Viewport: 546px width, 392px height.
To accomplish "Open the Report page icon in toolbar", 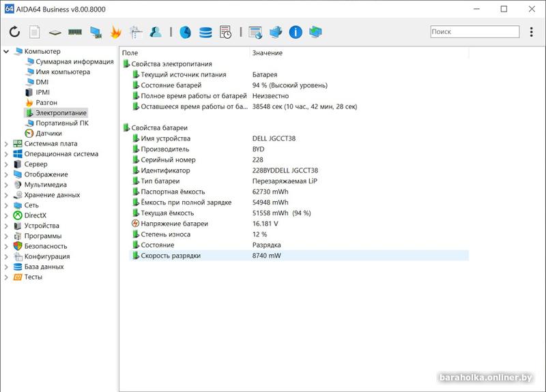I will click(x=34, y=32).
